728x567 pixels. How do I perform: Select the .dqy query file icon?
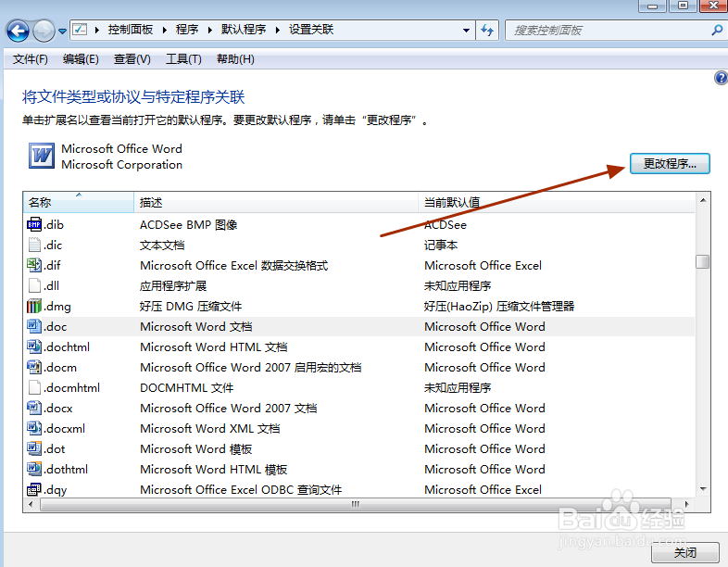34,489
